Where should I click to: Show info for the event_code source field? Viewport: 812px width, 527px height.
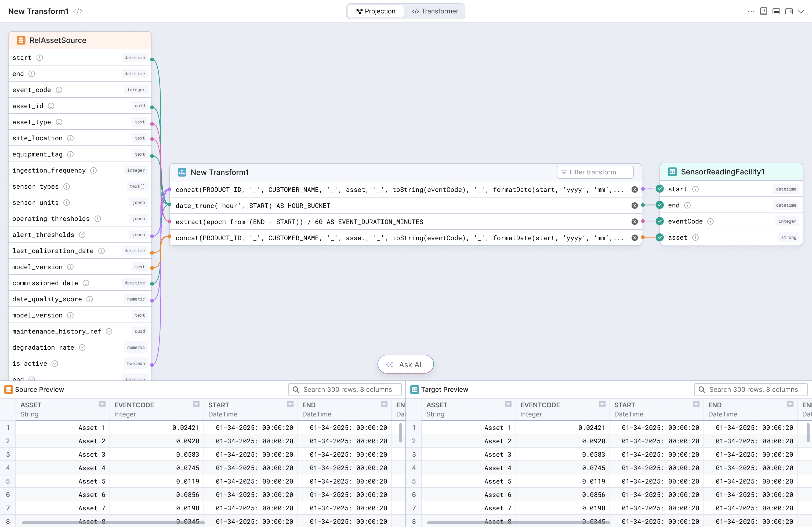[x=59, y=90]
